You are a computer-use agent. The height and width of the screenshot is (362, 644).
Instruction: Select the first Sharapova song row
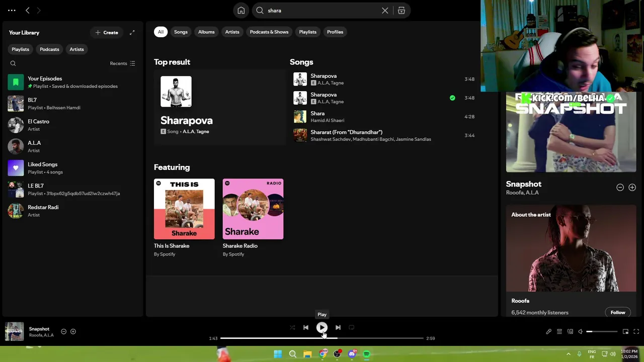pos(385,79)
